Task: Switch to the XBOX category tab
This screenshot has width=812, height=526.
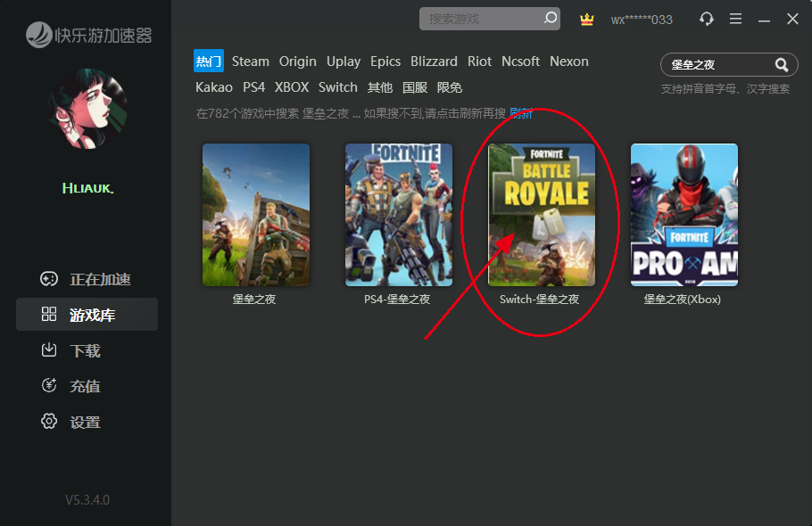Action: [x=292, y=87]
